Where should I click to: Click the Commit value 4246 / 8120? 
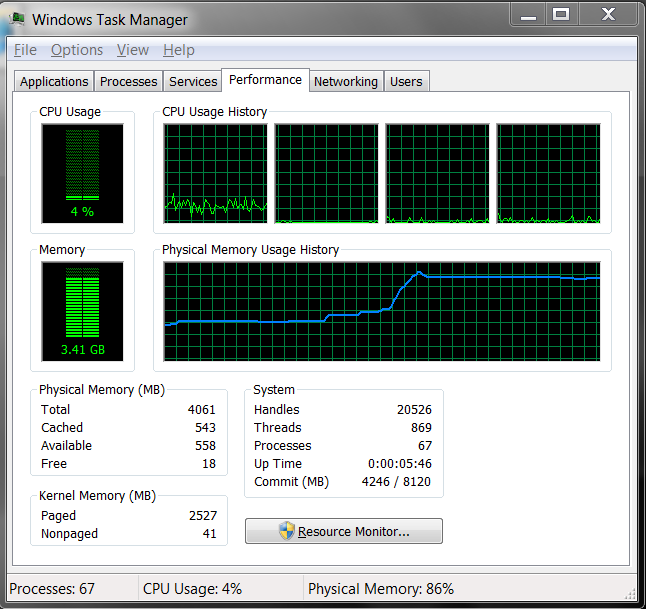396,482
